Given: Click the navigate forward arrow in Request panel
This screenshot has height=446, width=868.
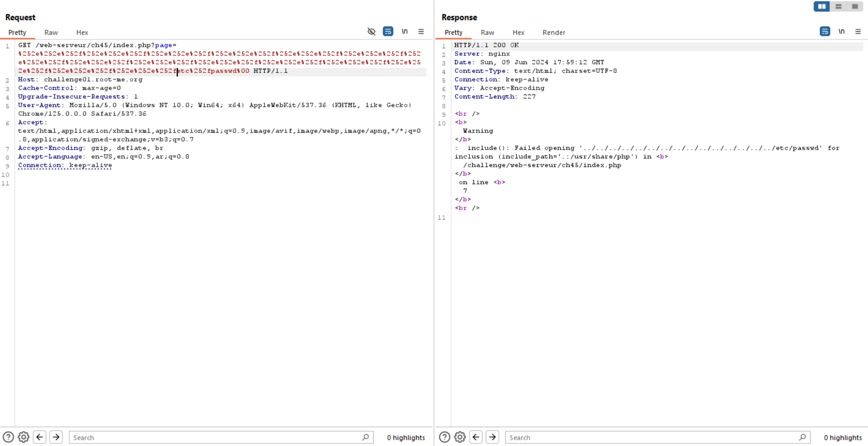Looking at the screenshot, I should pos(56,437).
